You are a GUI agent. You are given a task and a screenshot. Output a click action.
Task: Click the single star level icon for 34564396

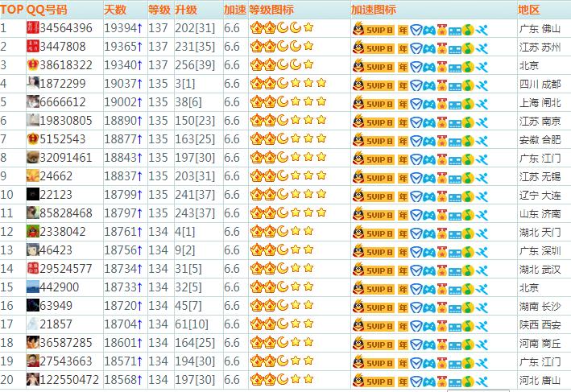click(x=308, y=27)
